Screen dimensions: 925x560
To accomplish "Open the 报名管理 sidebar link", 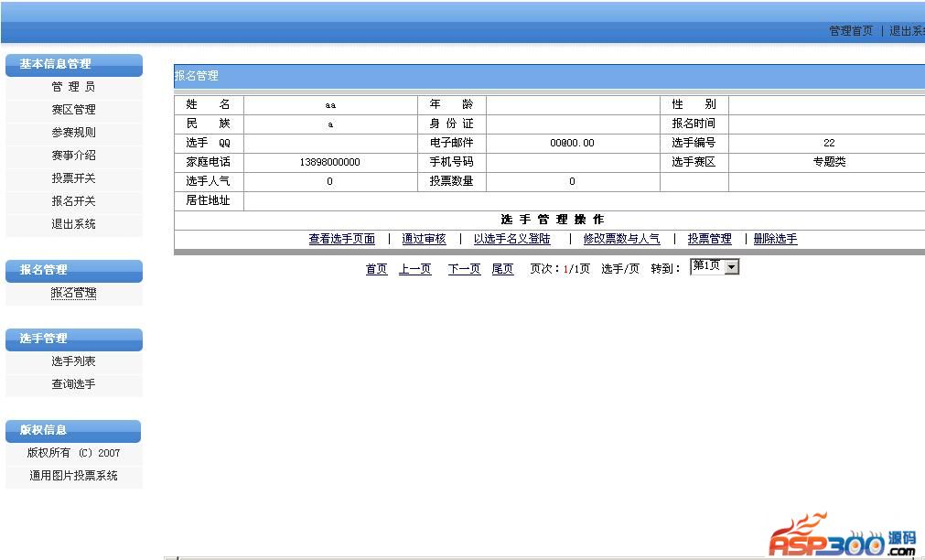I will (x=73, y=293).
